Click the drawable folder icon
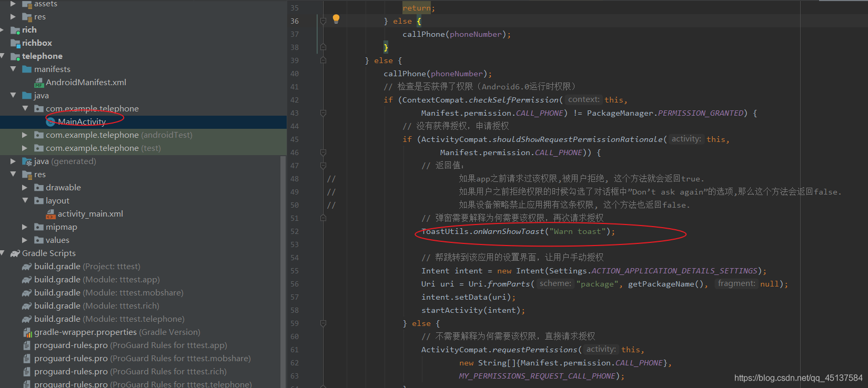The image size is (868, 388). pyautogui.click(x=39, y=188)
